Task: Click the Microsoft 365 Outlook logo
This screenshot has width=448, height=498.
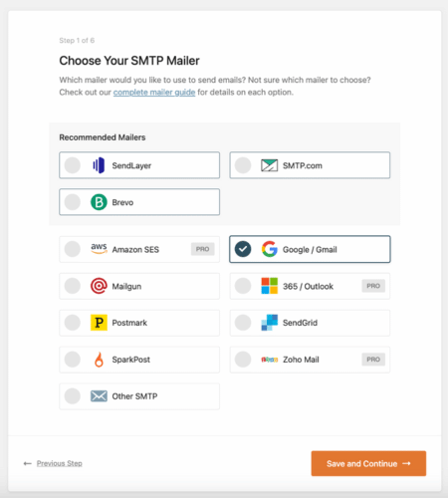Action: [270, 286]
